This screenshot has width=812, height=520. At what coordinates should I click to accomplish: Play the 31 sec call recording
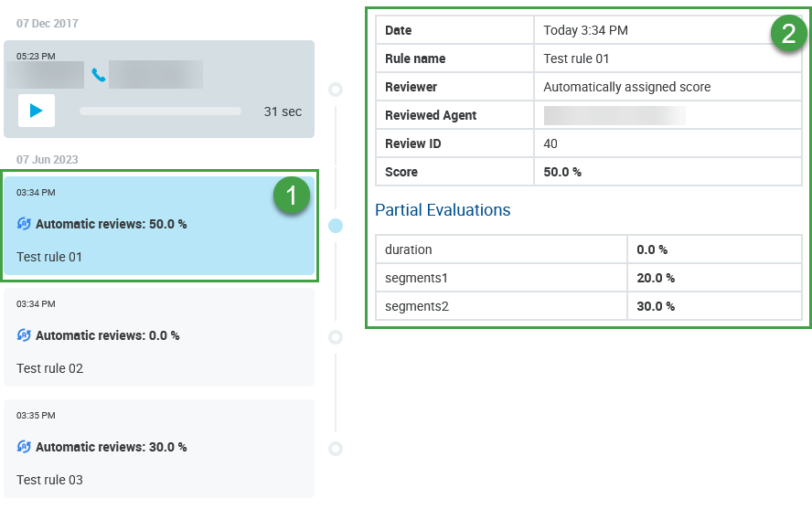[37, 111]
